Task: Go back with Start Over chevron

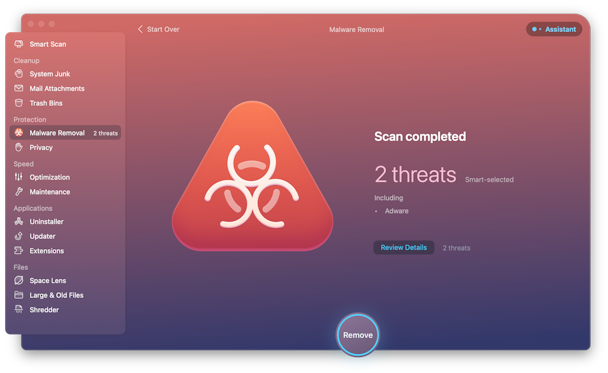Action: 140,29
